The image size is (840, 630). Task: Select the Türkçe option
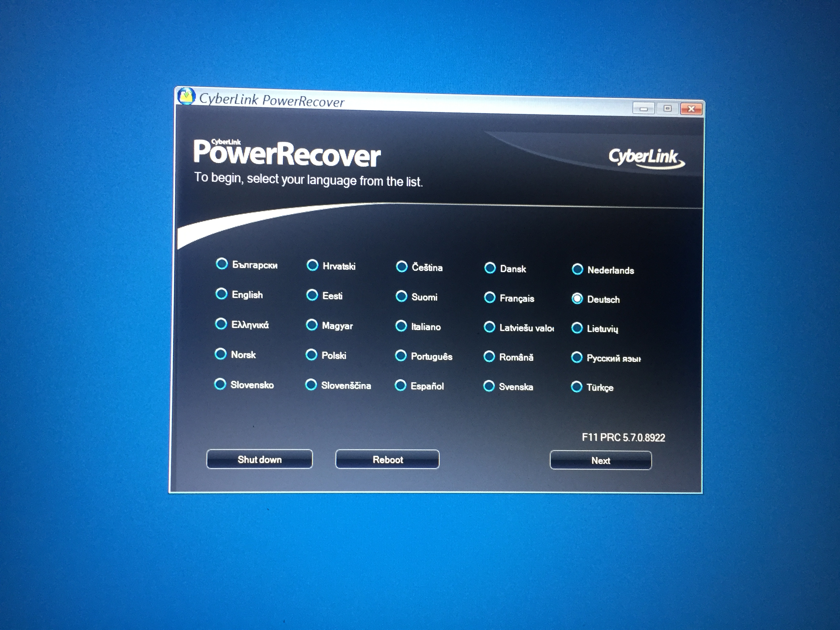point(576,387)
